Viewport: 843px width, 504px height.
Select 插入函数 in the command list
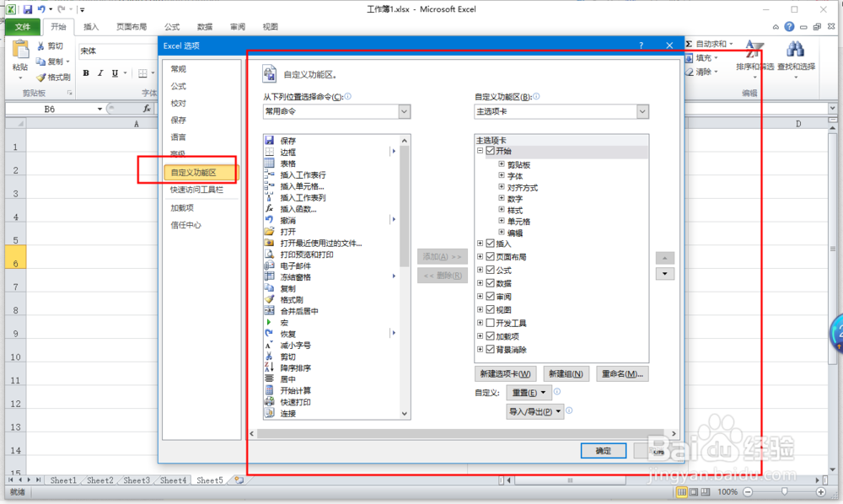tap(301, 208)
